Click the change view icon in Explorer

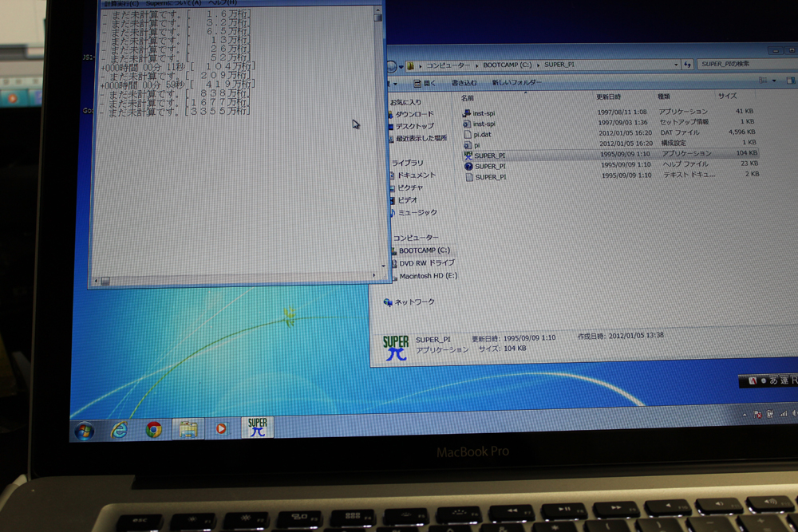click(x=762, y=81)
